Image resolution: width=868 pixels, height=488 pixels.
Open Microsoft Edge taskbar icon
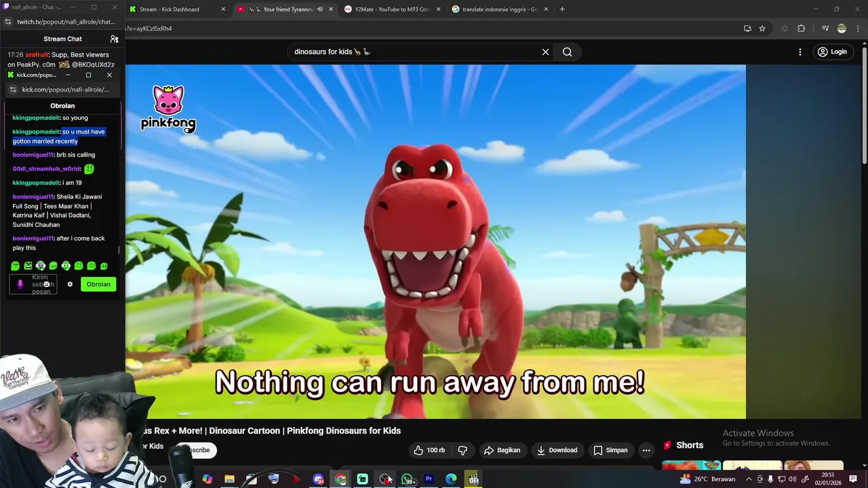tap(451, 479)
